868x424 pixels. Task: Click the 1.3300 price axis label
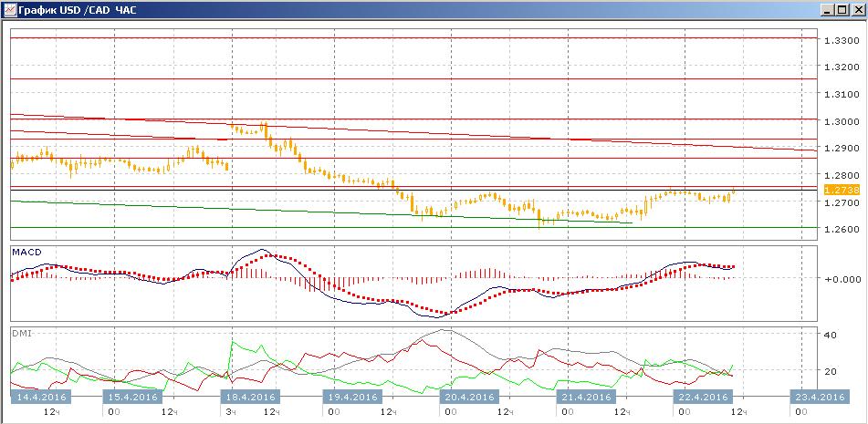click(841, 40)
